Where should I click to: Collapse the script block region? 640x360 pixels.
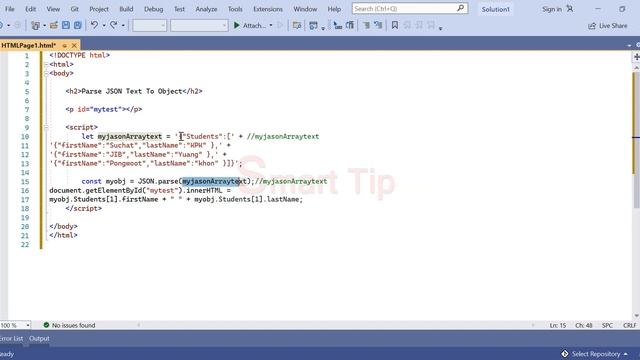coord(46,127)
